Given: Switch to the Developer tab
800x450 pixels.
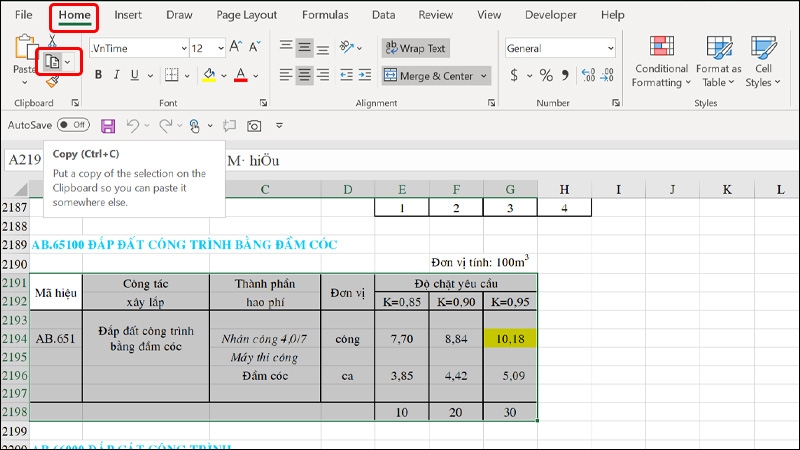Looking at the screenshot, I should point(551,15).
